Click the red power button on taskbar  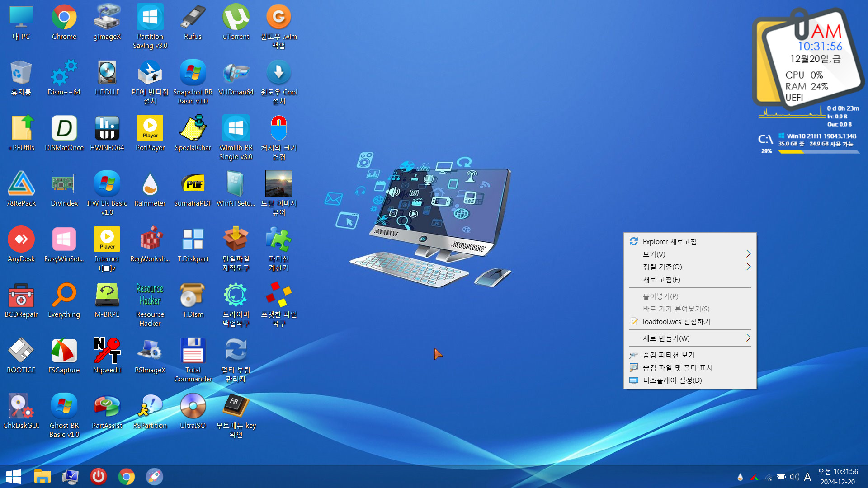pyautogui.click(x=98, y=477)
